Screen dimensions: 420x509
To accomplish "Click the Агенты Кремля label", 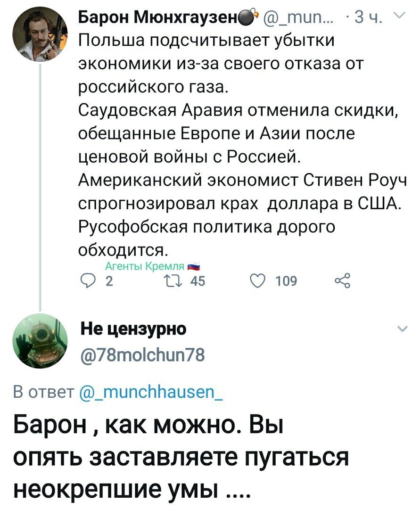I will [145, 266].
